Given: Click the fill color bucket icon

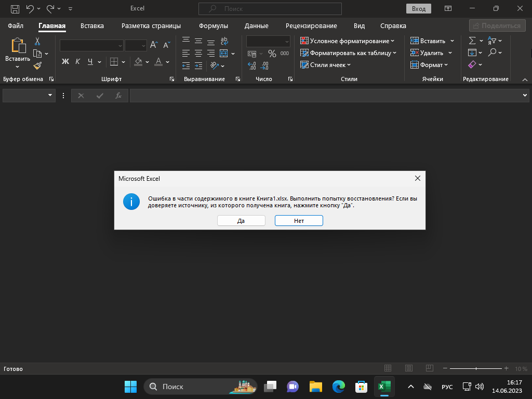Looking at the screenshot, I should tap(138, 62).
